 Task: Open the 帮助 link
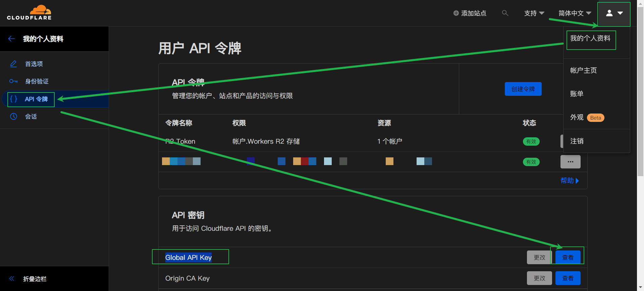(570, 180)
